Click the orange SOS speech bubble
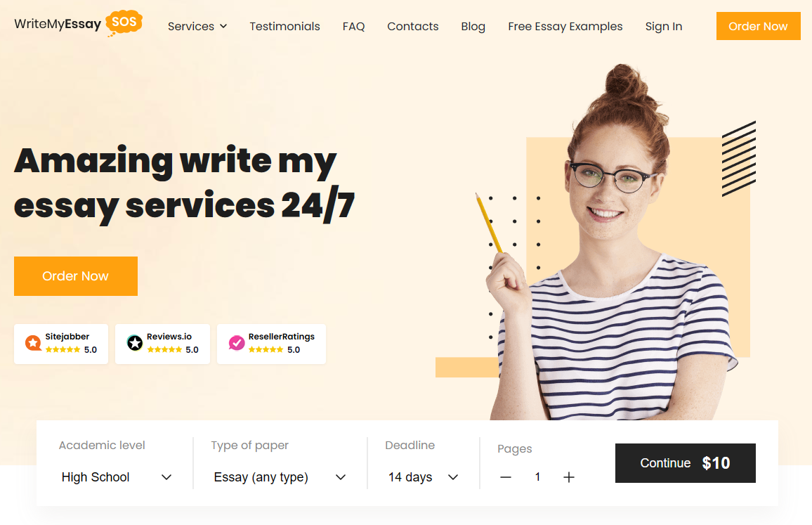Screen dimensions: 812x525 coord(124,22)
